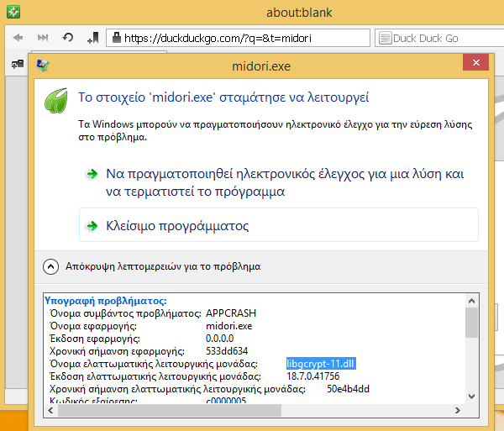This screenshot has width=504, height=431.
Task: Click the vertical scrollbar thumb in the details box
Action: pyautogui.click(x=471, y=323)
